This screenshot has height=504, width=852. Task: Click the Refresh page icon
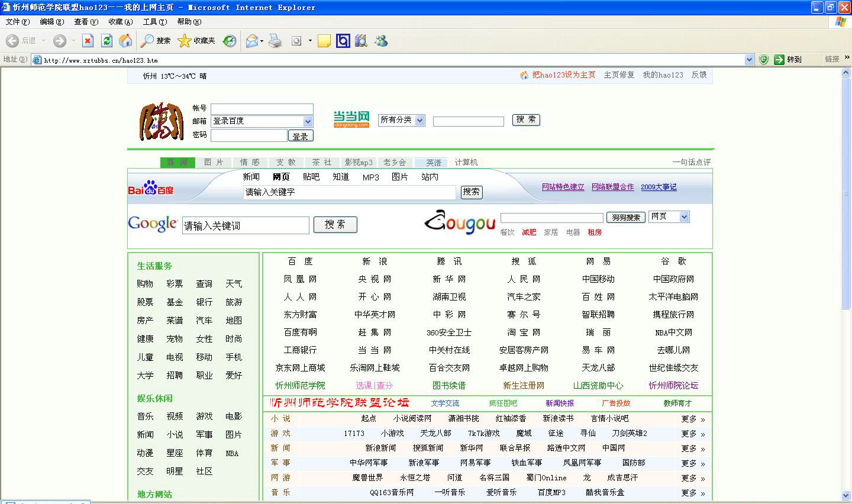pos(106,41)
